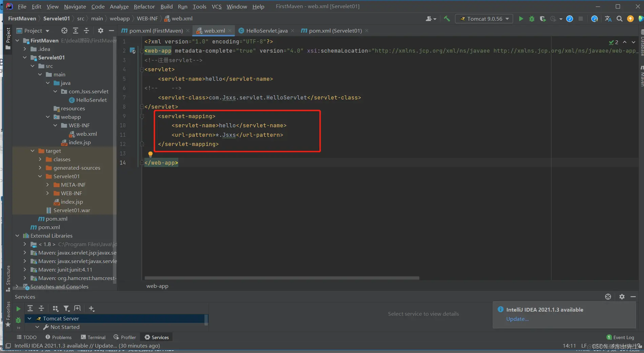Expand the .idea folder
Viewport: 644px width, 353px height.
(x=25, y=49)
